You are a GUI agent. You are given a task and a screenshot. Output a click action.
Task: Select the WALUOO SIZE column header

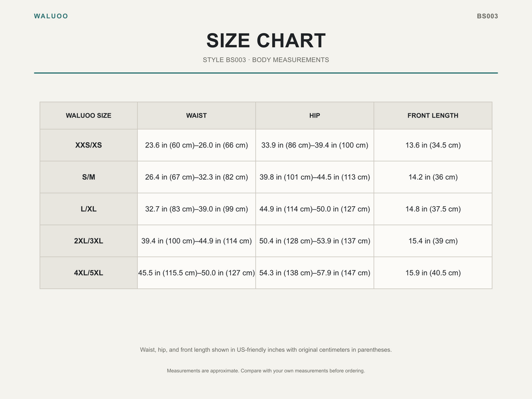tap(88, 115)
